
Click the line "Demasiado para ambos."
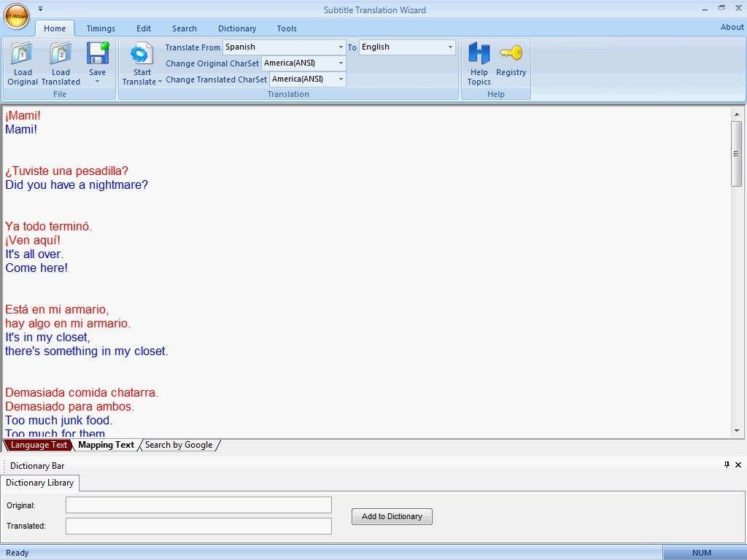pos(69,407)
